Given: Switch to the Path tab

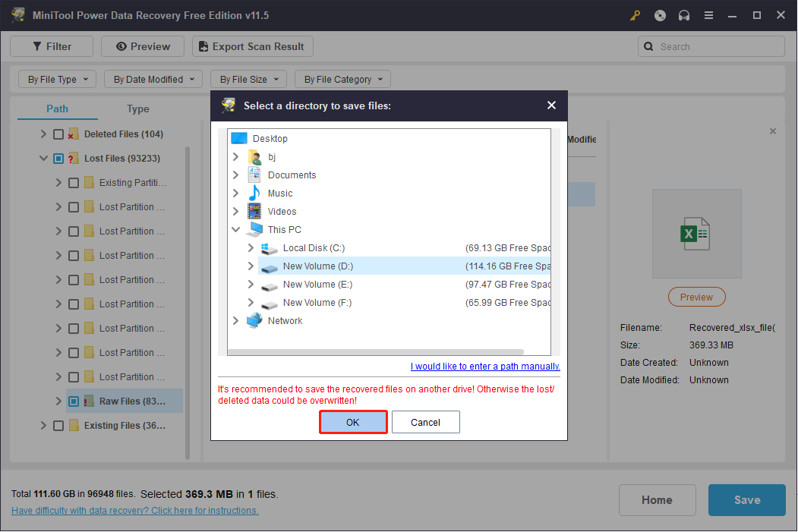Looking at the screenshot, I should click(57, 109).
